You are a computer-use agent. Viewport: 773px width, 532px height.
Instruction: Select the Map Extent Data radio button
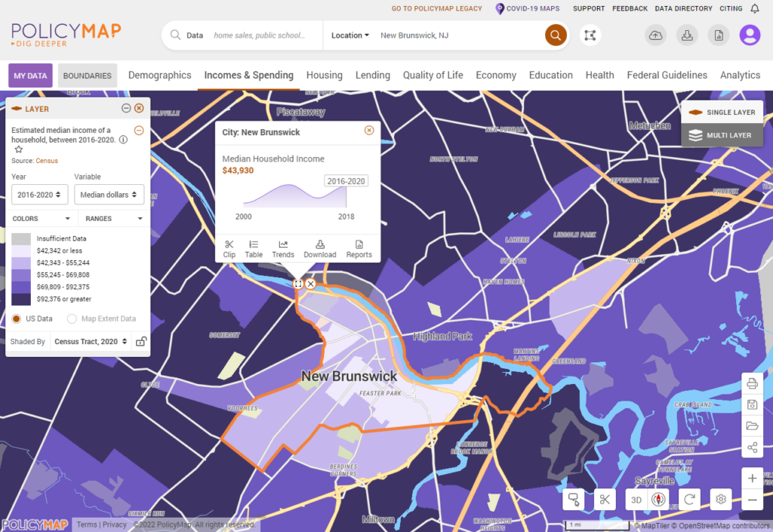tap(72, 318)
